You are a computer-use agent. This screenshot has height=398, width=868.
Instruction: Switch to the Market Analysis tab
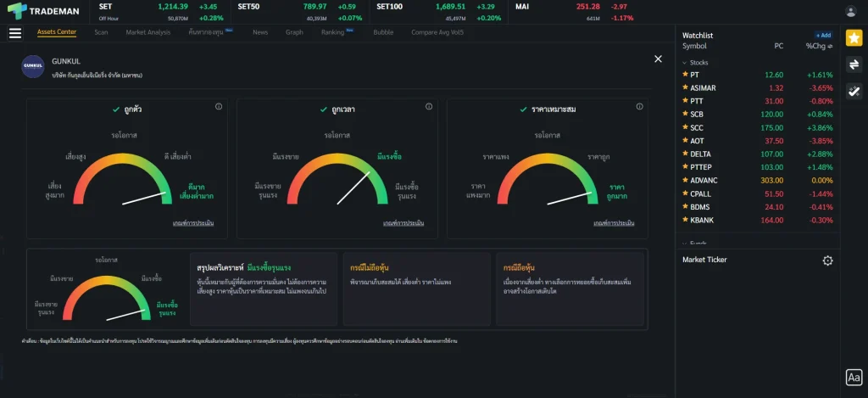click(x=147, y=32)
